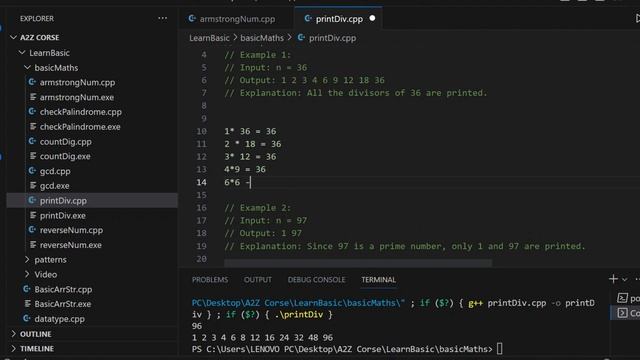Open the new terminal launch profile dropdown

pos(624,280)
